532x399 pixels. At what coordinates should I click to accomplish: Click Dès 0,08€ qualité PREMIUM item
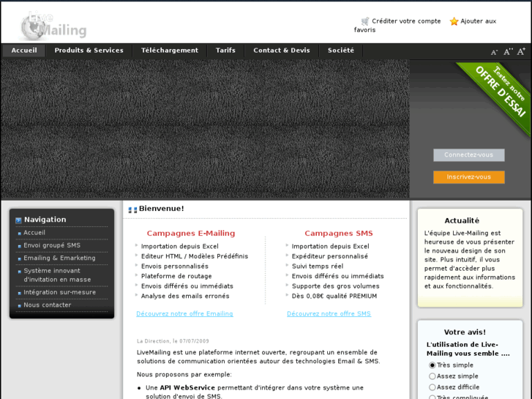(334, 296)
